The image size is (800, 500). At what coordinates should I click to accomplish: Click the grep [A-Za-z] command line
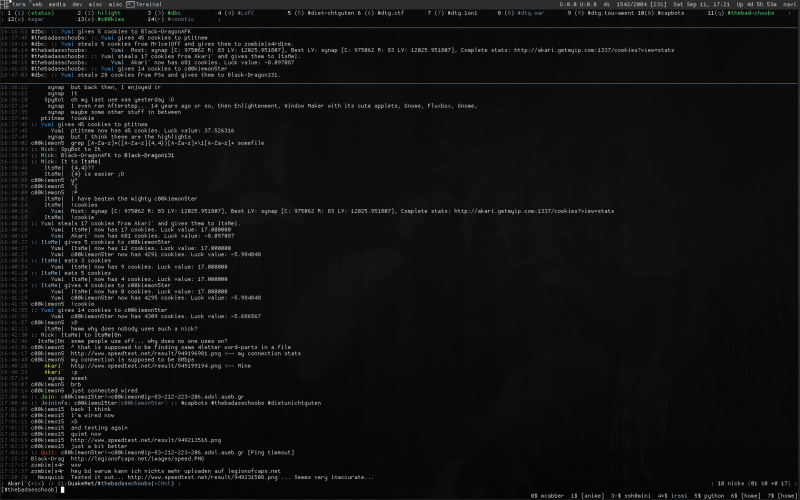167,143
